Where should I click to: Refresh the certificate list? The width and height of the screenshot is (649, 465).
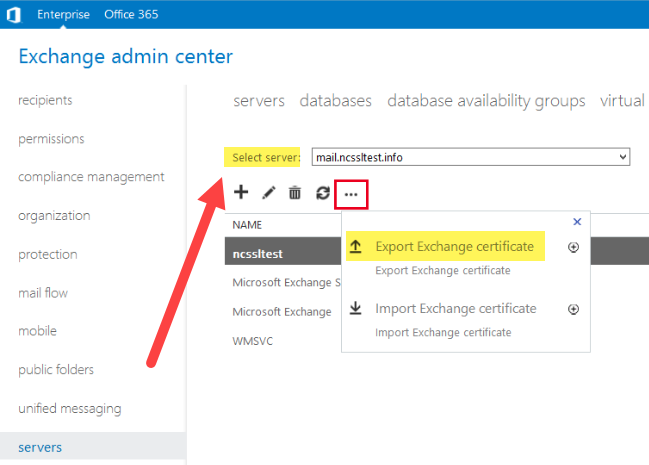(323, 193)
